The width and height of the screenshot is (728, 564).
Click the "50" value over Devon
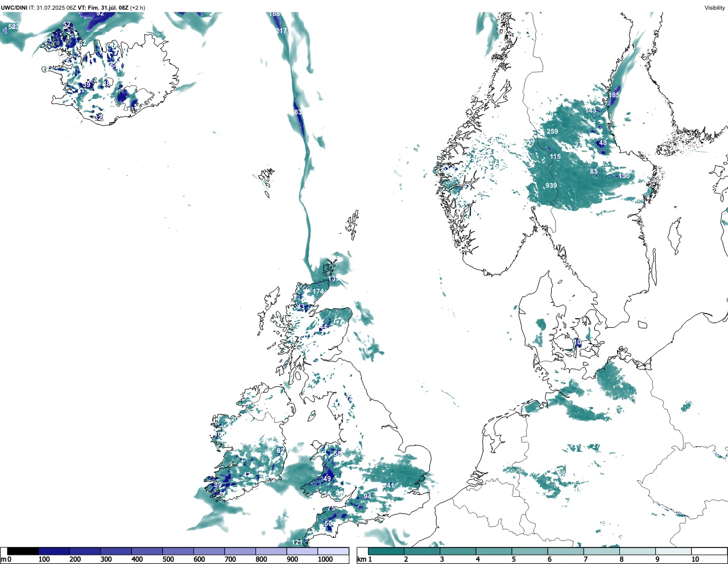pos(328,524)
